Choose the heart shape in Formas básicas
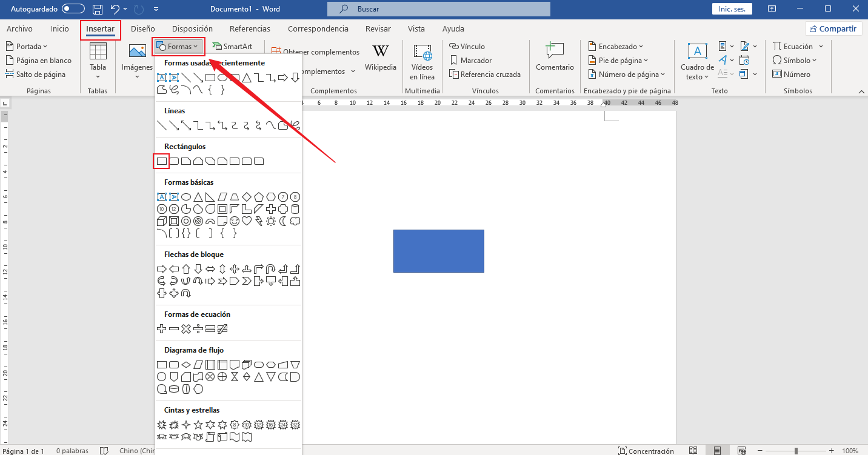The height and width of the screenshot is (455, 868). point(247,221)
